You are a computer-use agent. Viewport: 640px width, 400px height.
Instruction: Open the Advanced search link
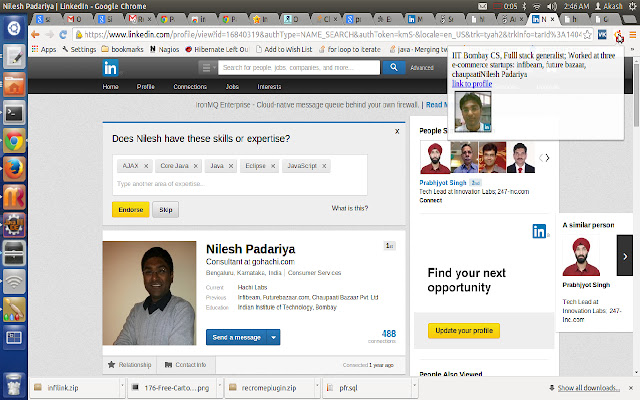[422, 68]
